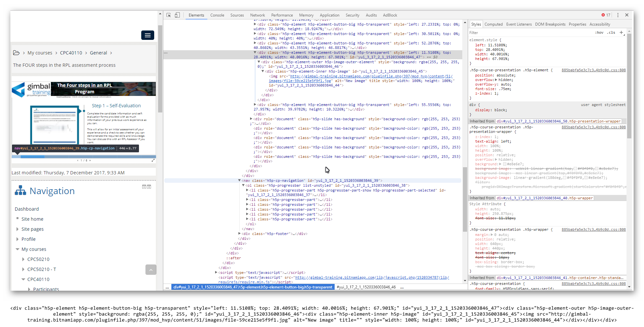
Task: Click the My courses breadcrumb link
Action: (x=40, y=53)
